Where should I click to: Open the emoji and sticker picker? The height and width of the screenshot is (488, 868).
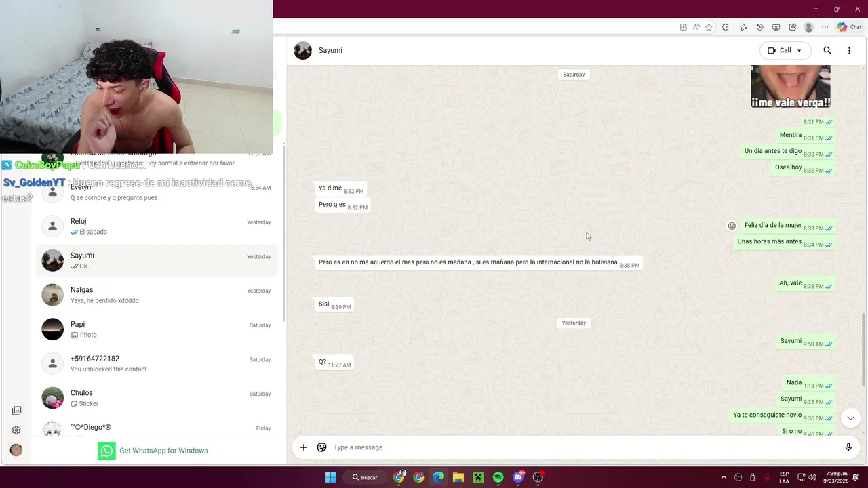(322, 447)
